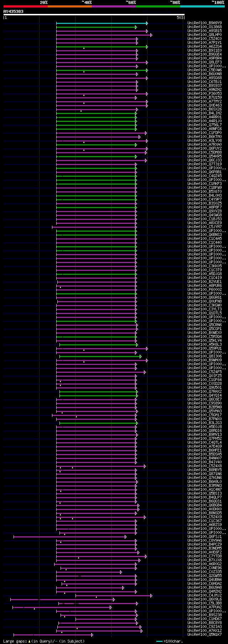Select label UniRef100_C7YTD8
Image resolution: width=228 pixels, height=644 pixels.
tap(204, 556)
